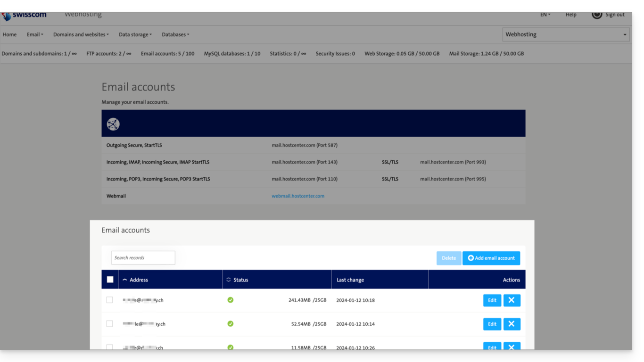Click the user profile icon beside Sign out
The width and height of the screenshot is (644, 362).
point(597,15)
